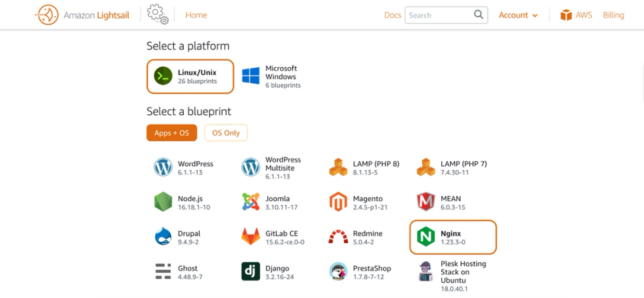Open the settings gears icon in header
Viewport: 644px width, 298px height.
pos(158,14)
